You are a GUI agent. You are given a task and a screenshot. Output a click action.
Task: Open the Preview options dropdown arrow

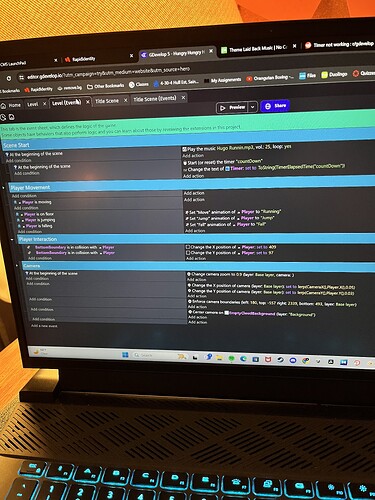point(253,107)
